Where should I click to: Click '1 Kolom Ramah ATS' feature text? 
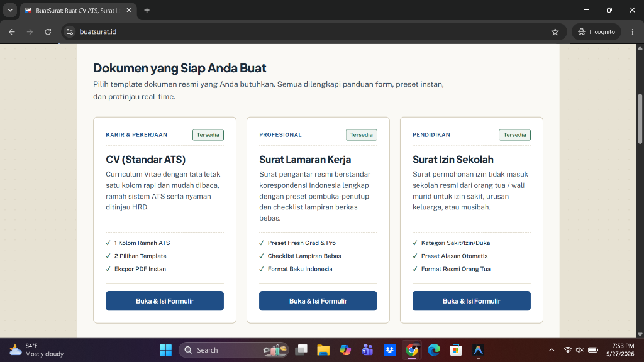coord(142,243)
